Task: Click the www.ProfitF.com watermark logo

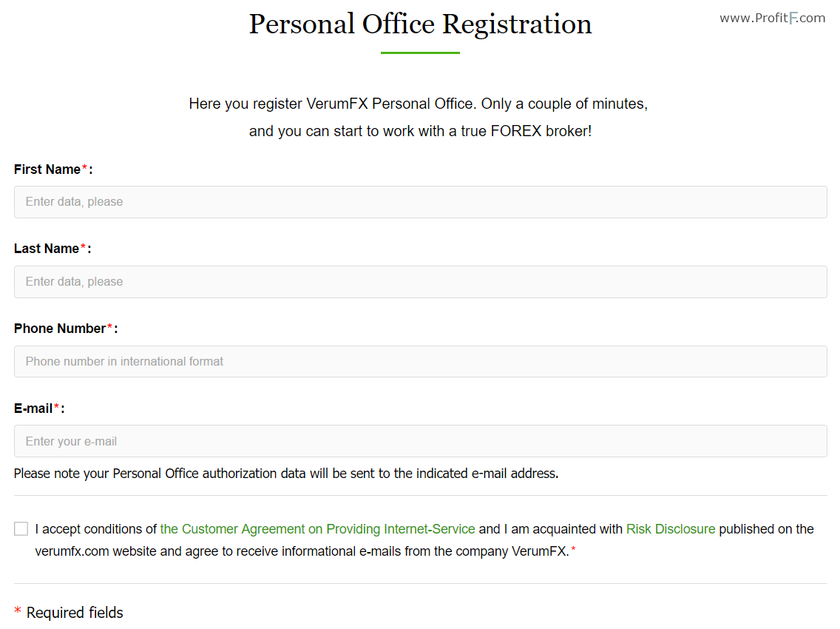Action: click(772, 18)
